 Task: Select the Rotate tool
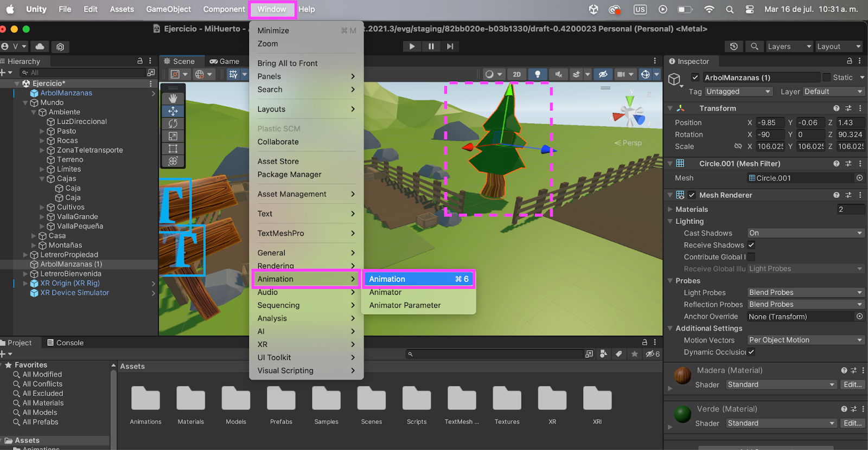(173, 124)
